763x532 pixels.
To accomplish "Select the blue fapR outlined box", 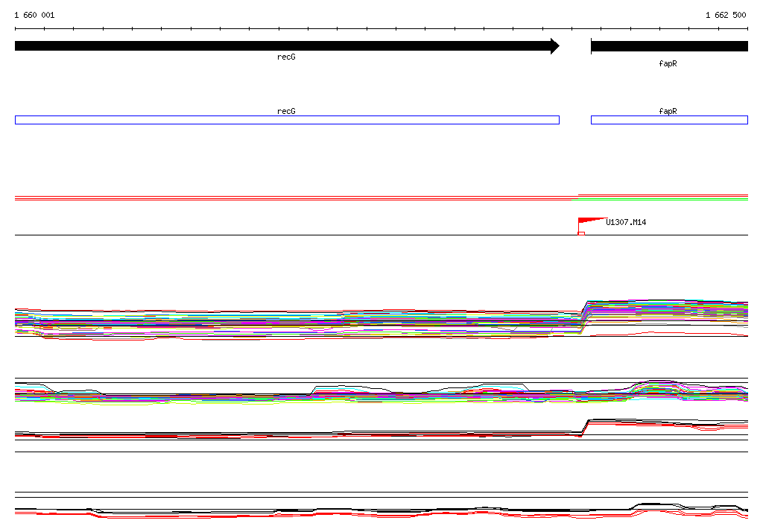I will click(x=669, y=120).
